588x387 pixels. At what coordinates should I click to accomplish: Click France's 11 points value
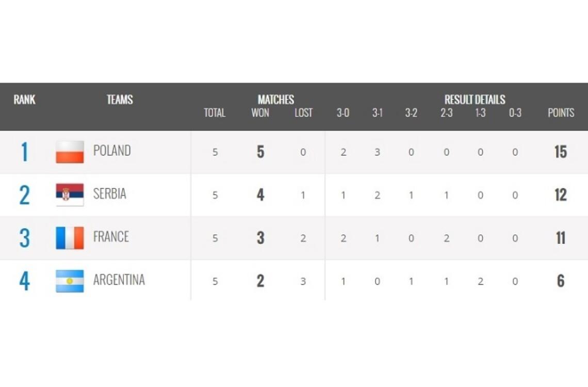coord(560,238)
